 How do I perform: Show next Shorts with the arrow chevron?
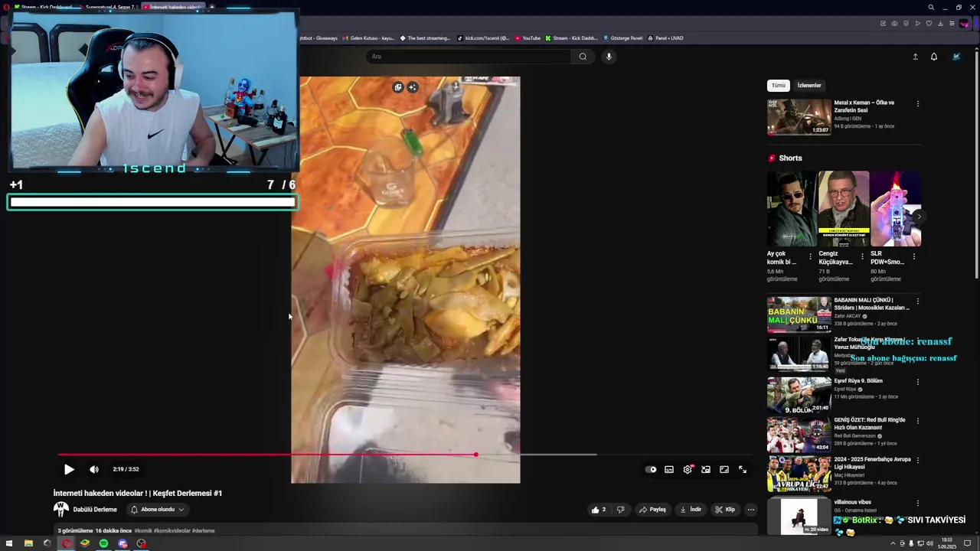(x=919, y=217)
